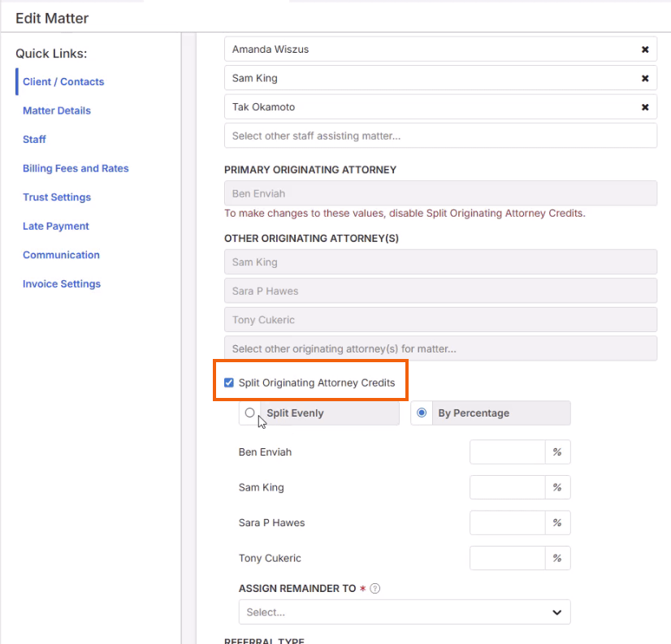Jump to Trust Settings section

coord(57,197)
